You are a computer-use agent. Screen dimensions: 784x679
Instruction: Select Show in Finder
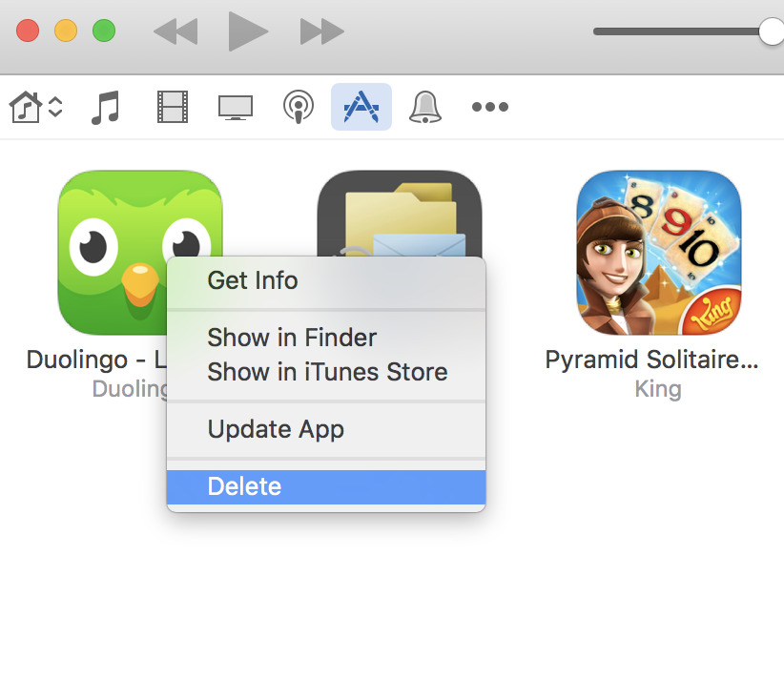(x=326, y=338)
